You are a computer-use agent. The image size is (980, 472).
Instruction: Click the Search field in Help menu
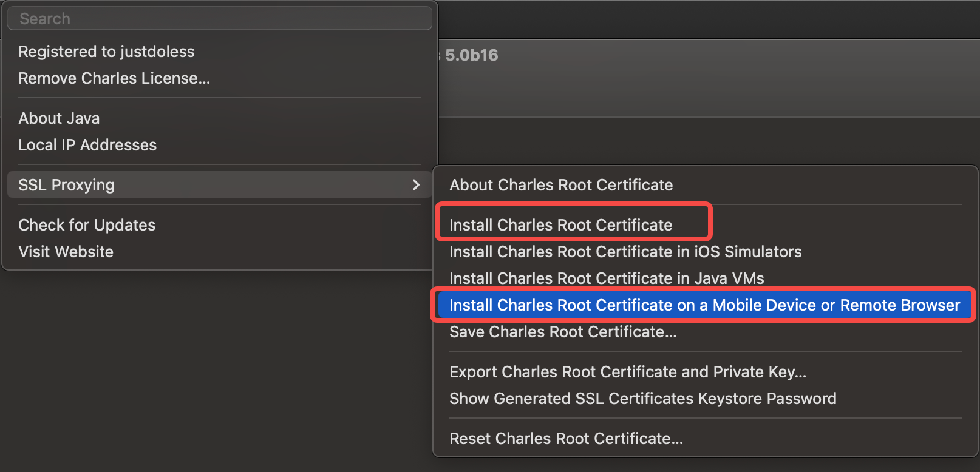tap(219, 19)
